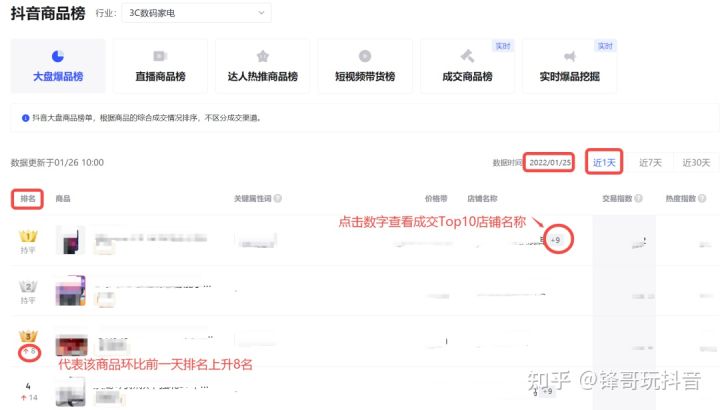
Task: Click the info icon before the 抖音大盘商品榜单 notice
Action: pos(26,118)
